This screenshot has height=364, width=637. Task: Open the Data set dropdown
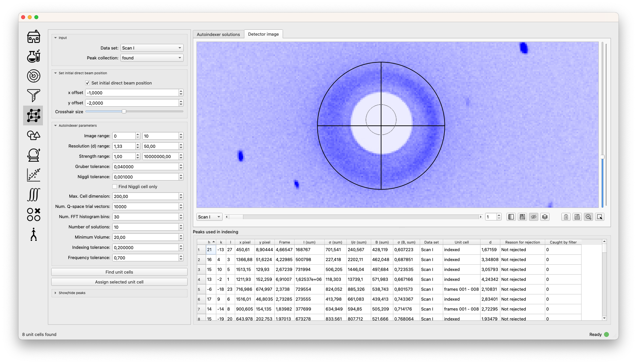[152, 48]
